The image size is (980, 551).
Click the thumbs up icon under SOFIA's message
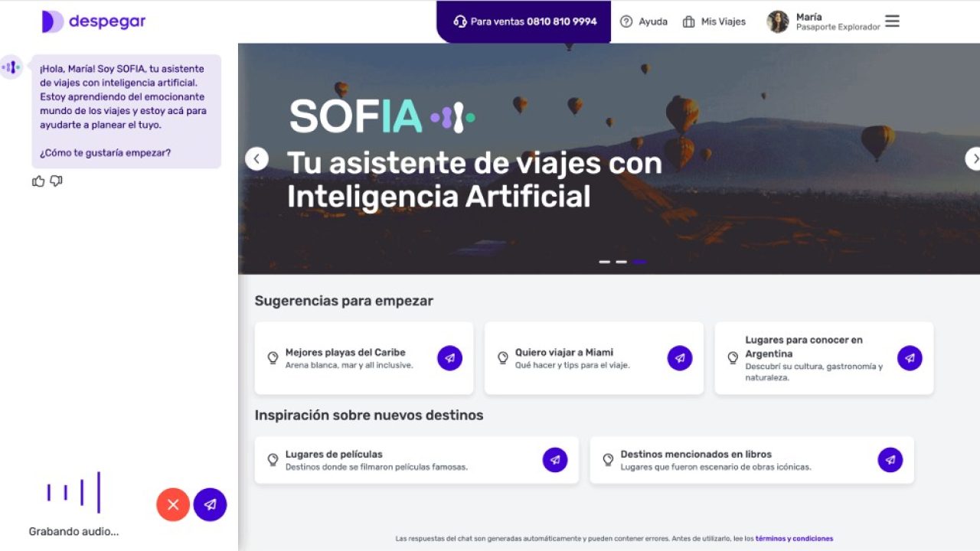tap(38, 181)
